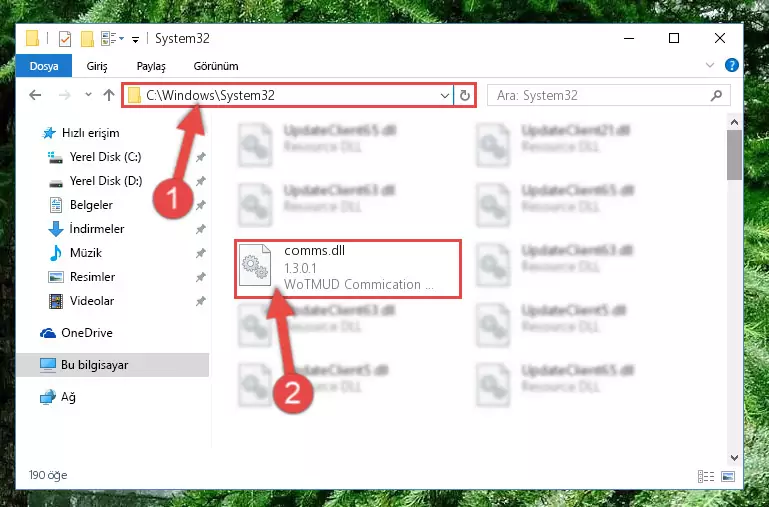This screenshot has width=769, height=507.
Task: Open Help with the blue question icon
Action: click(731, 65)
